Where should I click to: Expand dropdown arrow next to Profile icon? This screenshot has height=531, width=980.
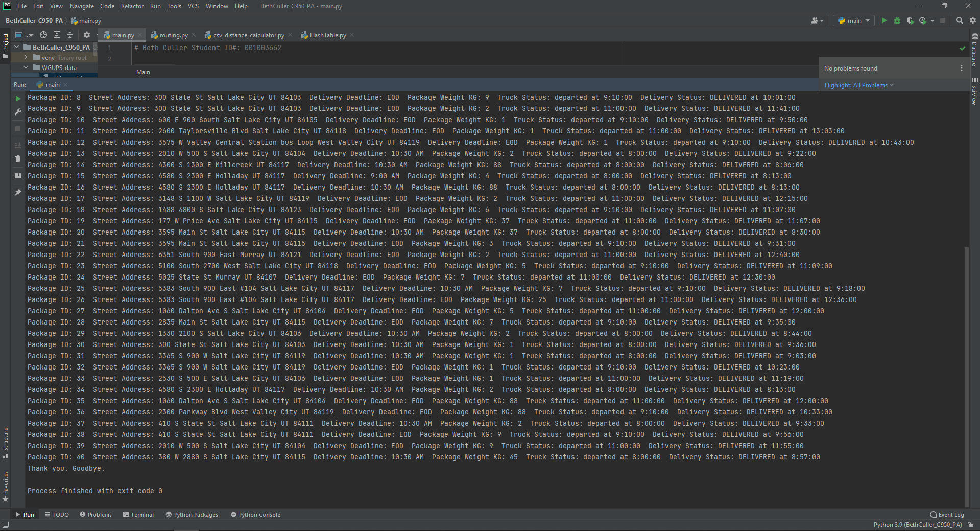933,21
